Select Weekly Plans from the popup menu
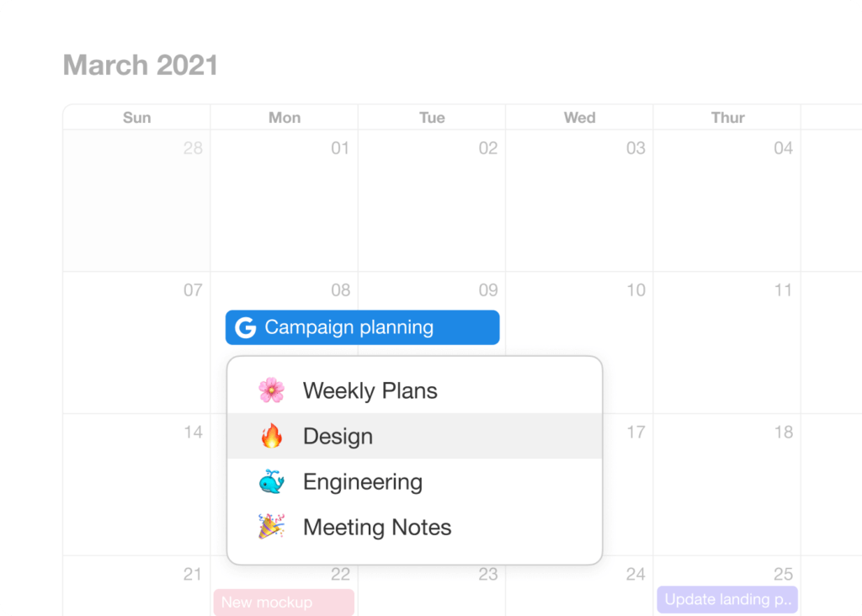The image size is (862, 616). (x=370, y=390)
